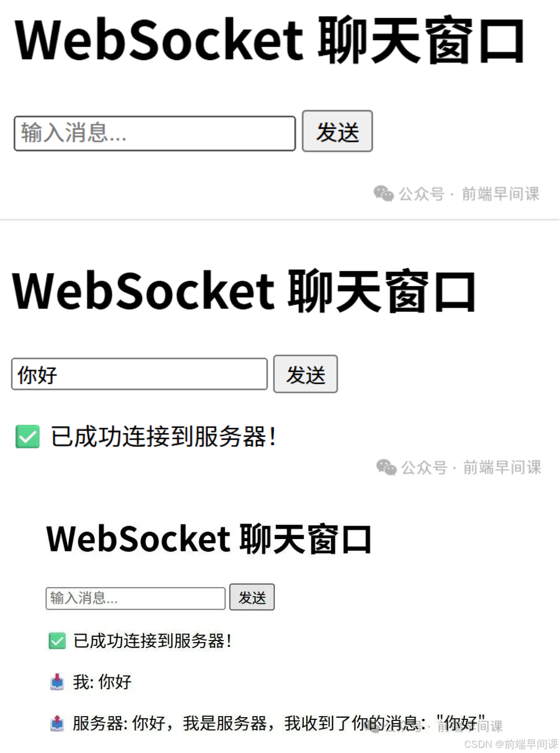Screen dimensions: 560x753
Task: Click the smallest 发送 button in the bottom window
Action: [x=252, y=598]
